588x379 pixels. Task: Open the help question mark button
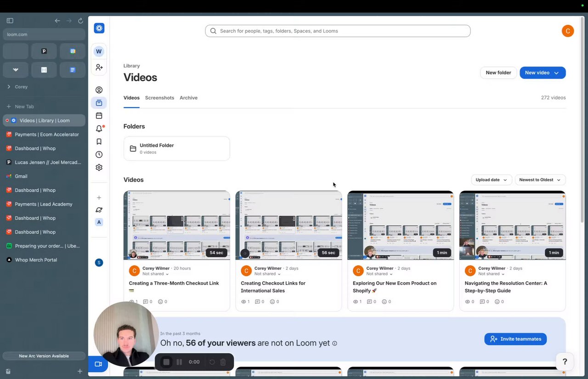565,362
